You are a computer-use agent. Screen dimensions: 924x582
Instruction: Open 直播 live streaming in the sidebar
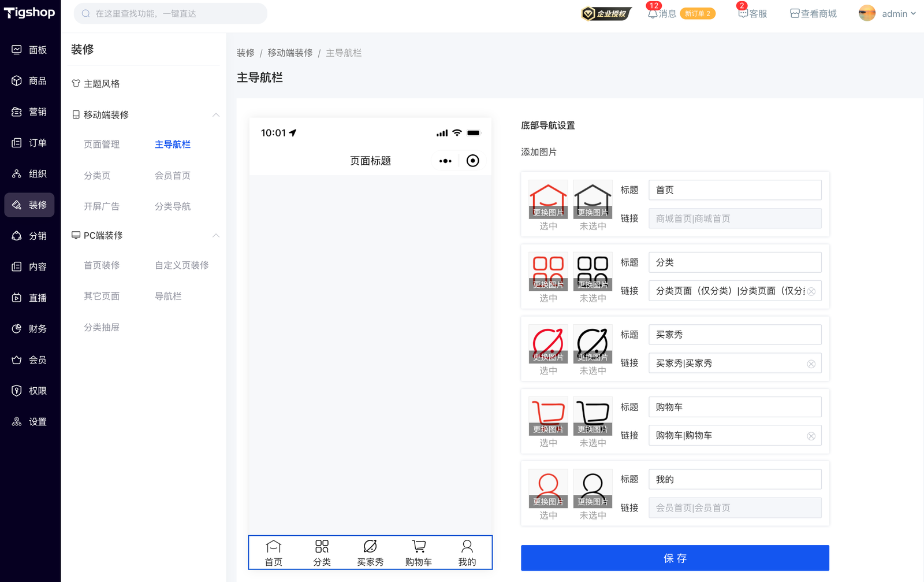(29, 298)
